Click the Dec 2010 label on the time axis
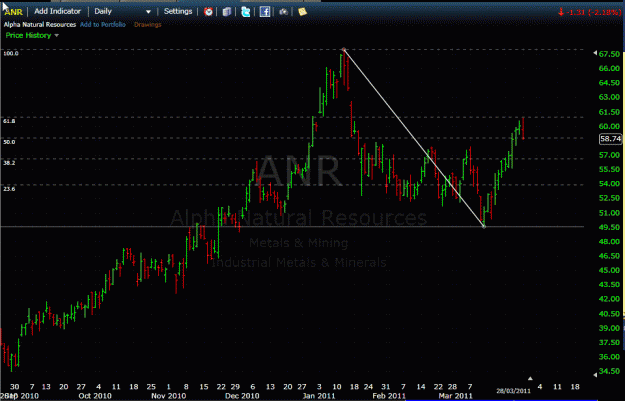625x401 pixels. (242, 396)
